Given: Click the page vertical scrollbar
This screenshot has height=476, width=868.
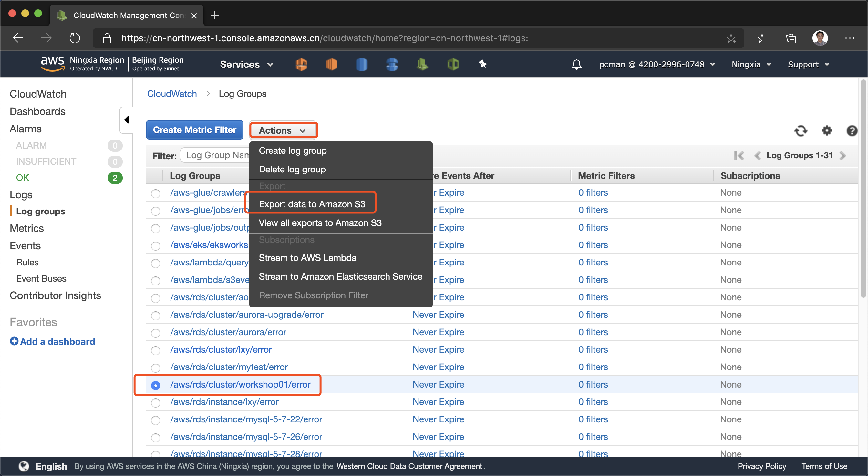Looking at the screenshot, I should (x=863, y=189).
